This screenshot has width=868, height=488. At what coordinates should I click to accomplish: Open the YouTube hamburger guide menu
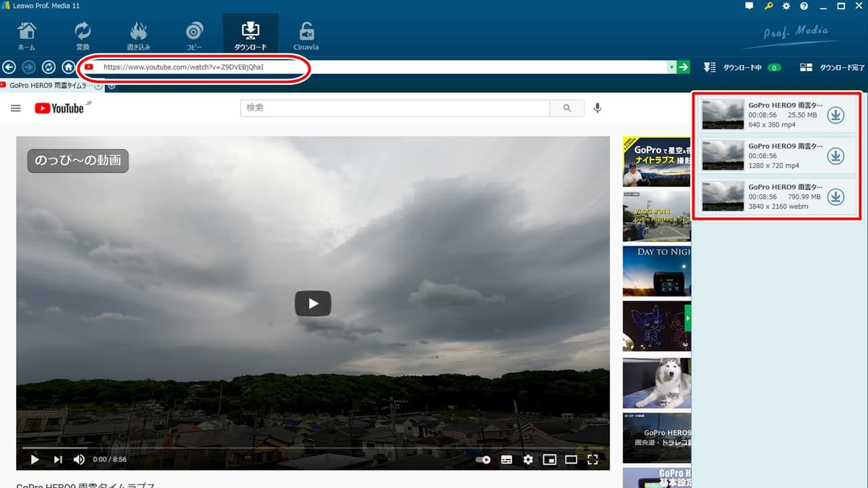click(16, 108)
